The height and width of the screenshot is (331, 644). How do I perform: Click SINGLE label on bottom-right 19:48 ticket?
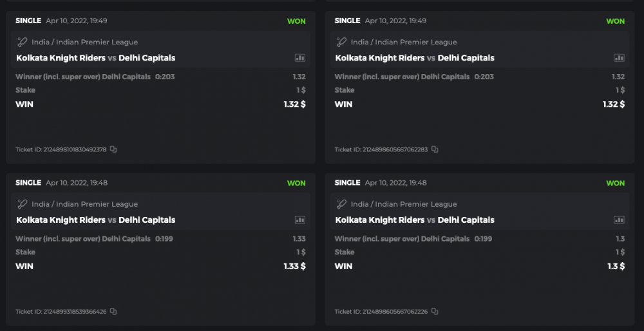coord(347,183)
